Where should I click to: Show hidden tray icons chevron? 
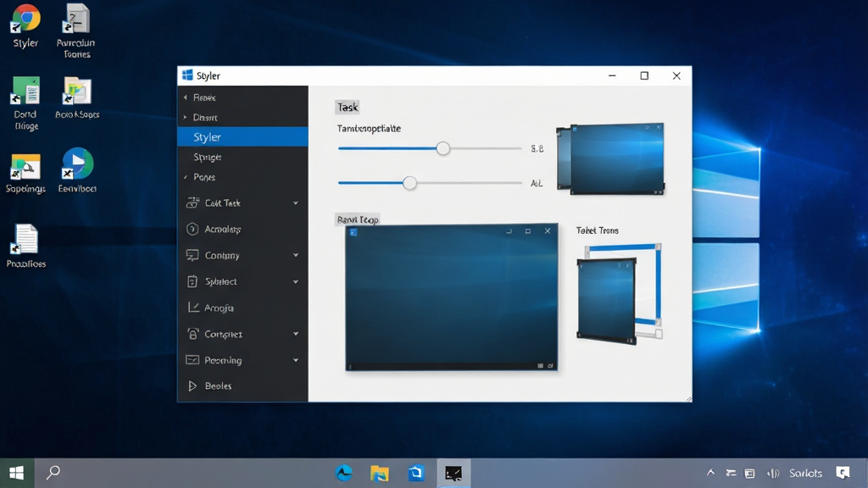[x=711, y=473]
